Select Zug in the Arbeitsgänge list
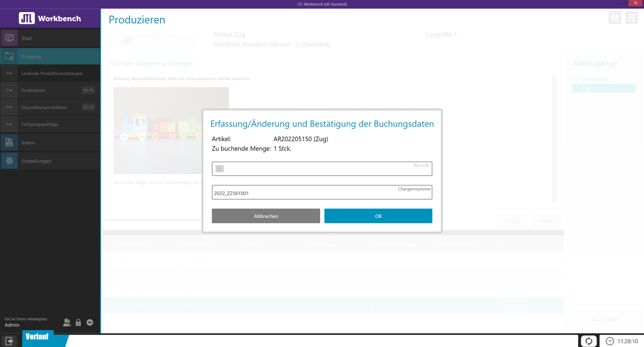The width and height of the screenshot is (644, 347). [x=604, y=88]
